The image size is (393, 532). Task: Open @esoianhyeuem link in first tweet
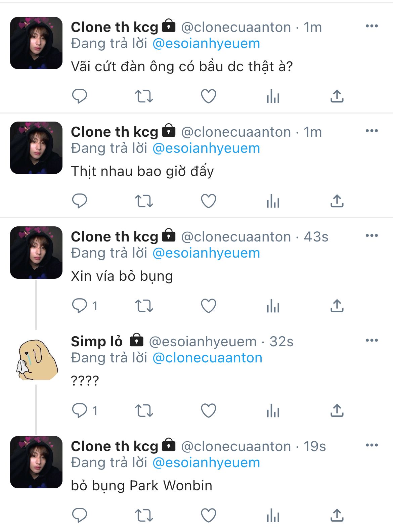(x=206, y=44)
